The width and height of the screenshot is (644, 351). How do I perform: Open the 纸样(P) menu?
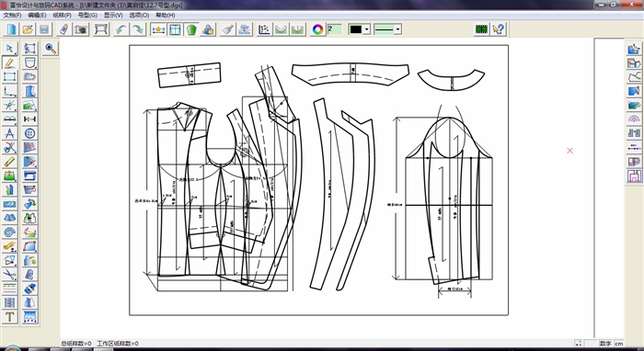(62, 16)
